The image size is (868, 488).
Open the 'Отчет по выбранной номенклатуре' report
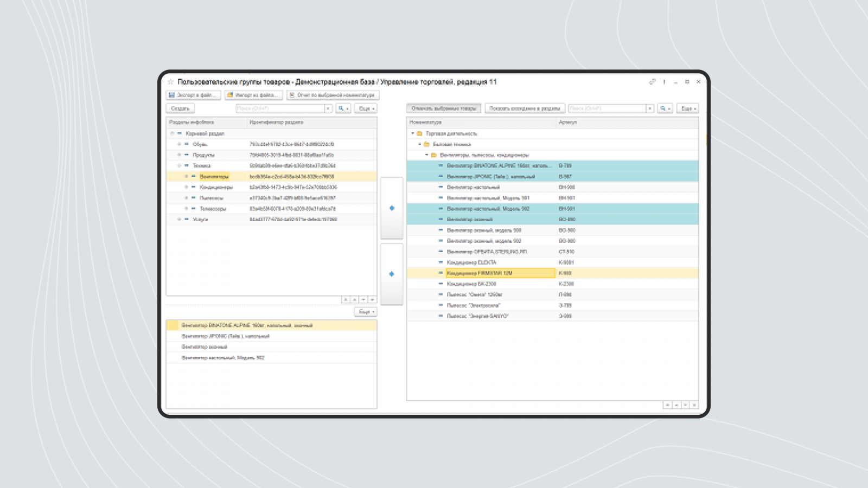[x=333, y=95]
